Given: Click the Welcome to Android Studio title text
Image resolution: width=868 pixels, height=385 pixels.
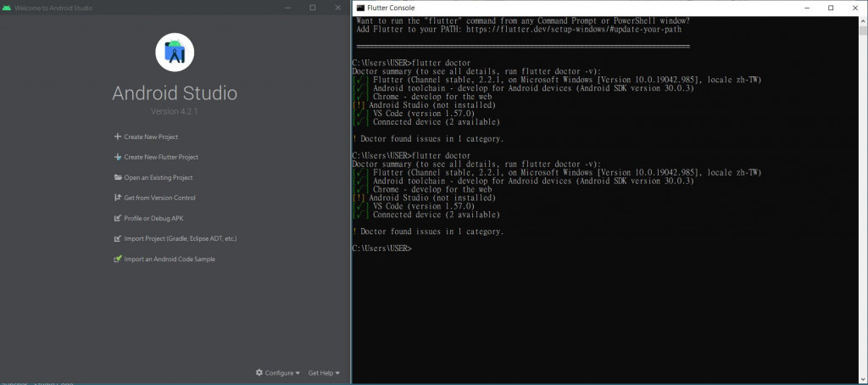Looking at the screenshot, I should pyautogui.click(x=53, y=8).
